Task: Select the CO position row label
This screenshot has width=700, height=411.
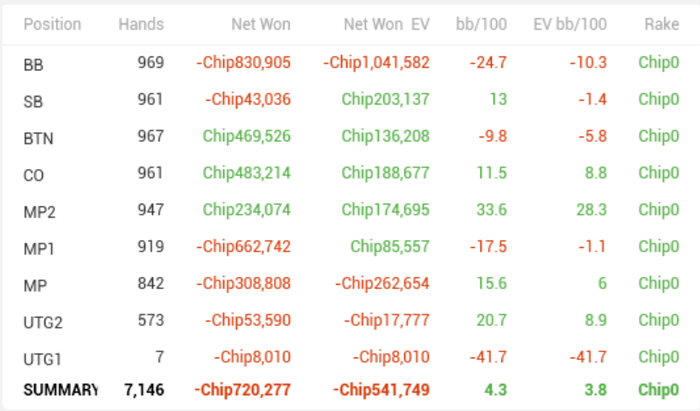Action: pos(34,174)
